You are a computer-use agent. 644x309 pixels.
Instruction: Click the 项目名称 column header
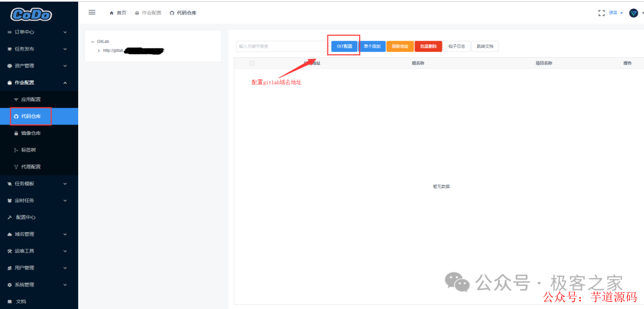point(543,63)
